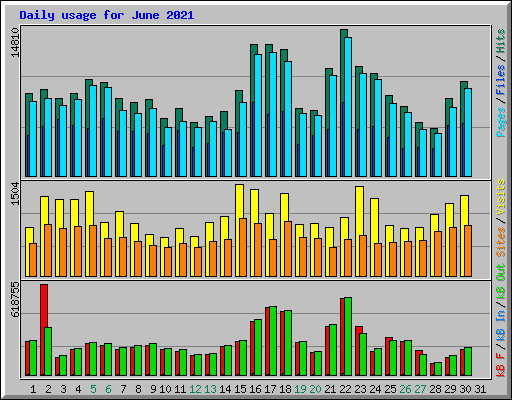The width and height of the screenshot is (512, 400).
Task: Click the yellow visits bar for day 5
Action: point(89,208)
